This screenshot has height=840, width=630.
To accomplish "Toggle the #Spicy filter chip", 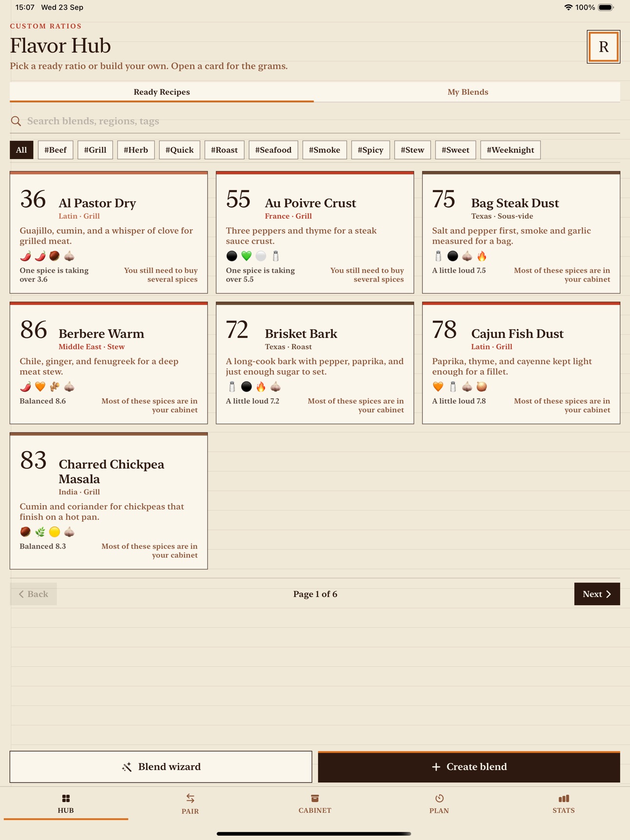I will [x=371, y=150].
